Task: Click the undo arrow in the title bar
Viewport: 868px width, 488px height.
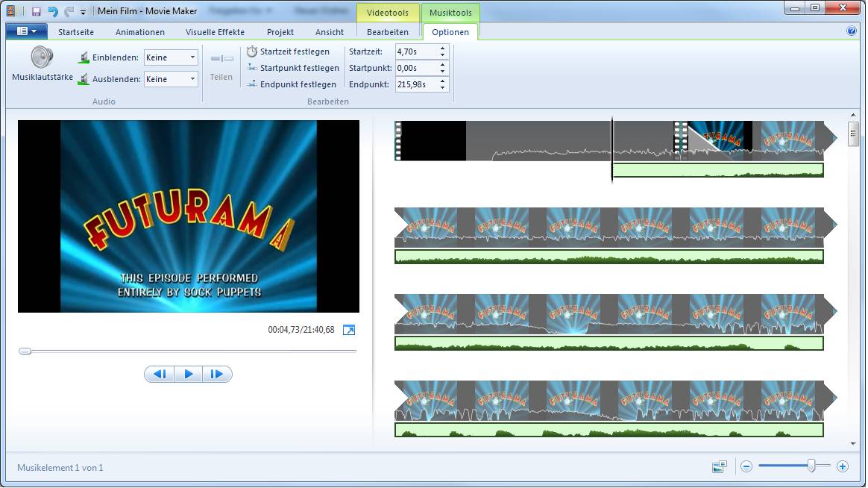Action: click(53, 11)
